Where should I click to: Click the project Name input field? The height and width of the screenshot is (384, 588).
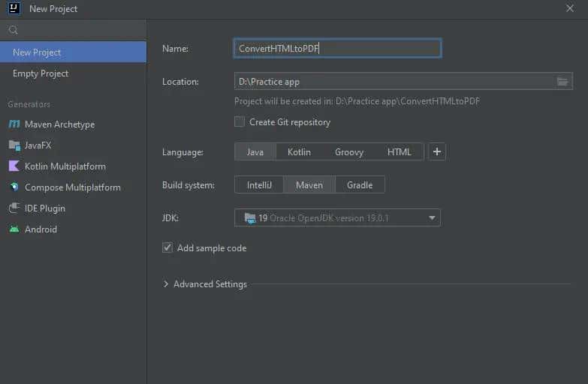pyautogui.click(x=337, y=48)
